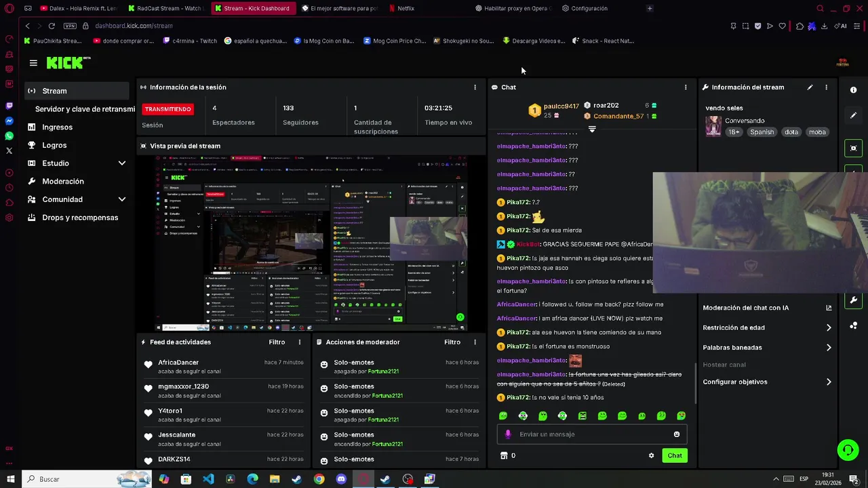Collapse the chat leaderboard arrow
The height and width of the screenshot is (488, 868).
click(x=592, y=129)
